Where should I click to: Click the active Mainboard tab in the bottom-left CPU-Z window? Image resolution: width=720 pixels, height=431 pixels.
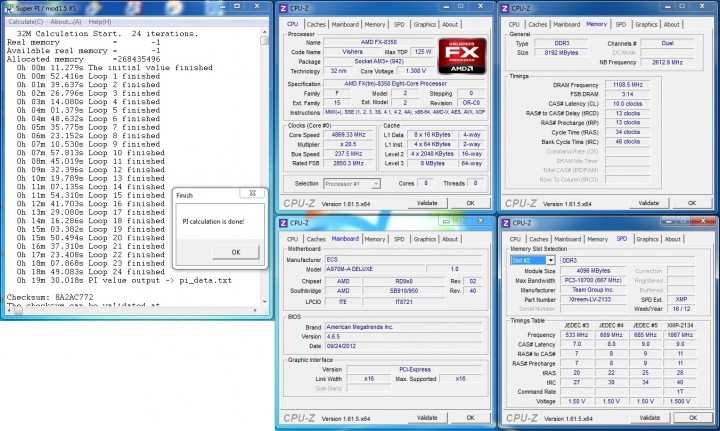tap(345, 239)
